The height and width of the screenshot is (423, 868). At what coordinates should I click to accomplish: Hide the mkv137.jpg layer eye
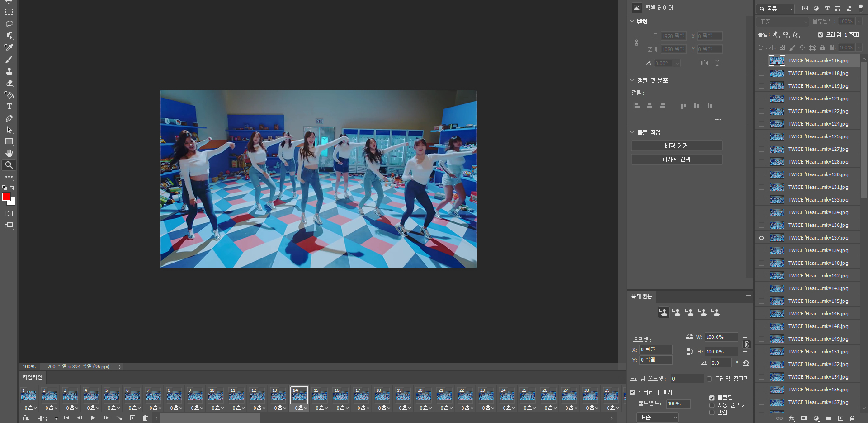[761, 238]
